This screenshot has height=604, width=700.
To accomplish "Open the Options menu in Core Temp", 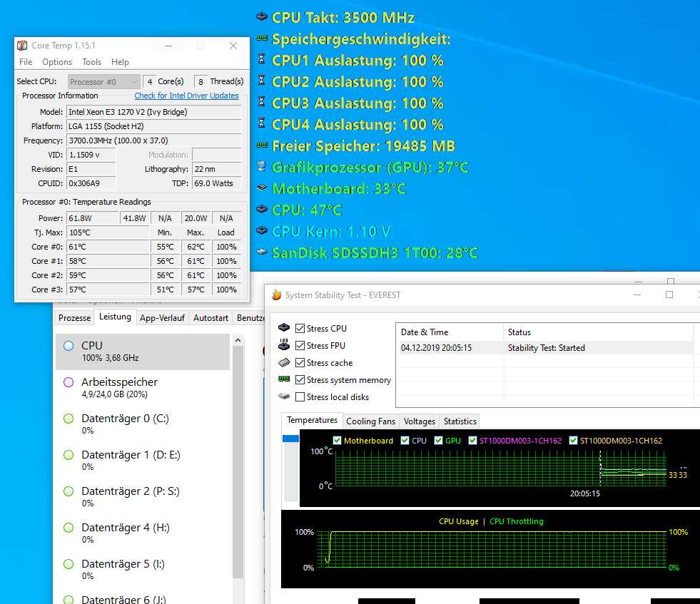I will click(x=57, y=62).
